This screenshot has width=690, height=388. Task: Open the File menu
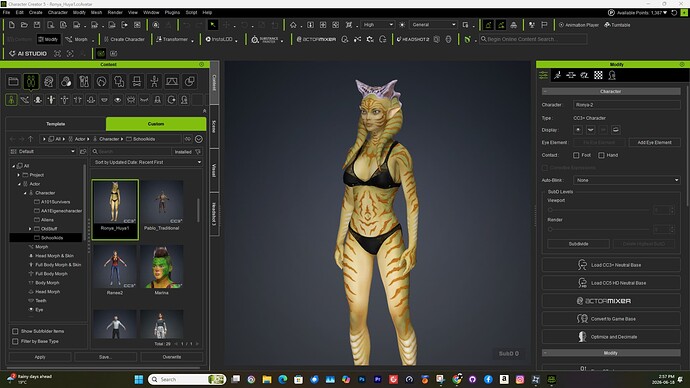click(6, 12)
